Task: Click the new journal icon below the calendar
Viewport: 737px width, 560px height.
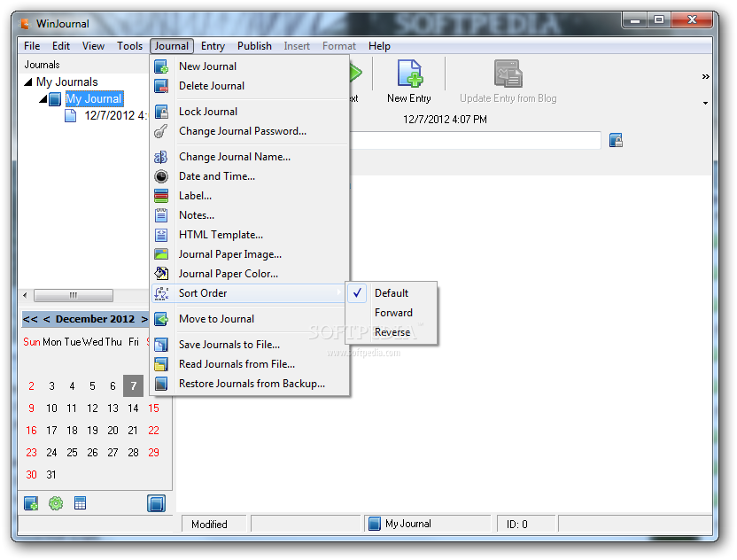Action: point(31,503)
